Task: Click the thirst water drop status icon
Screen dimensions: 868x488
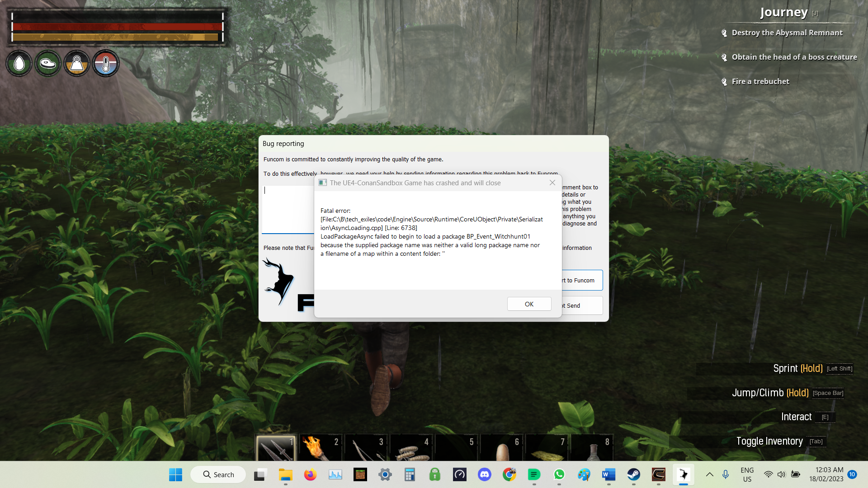Action: click(19, 64)
